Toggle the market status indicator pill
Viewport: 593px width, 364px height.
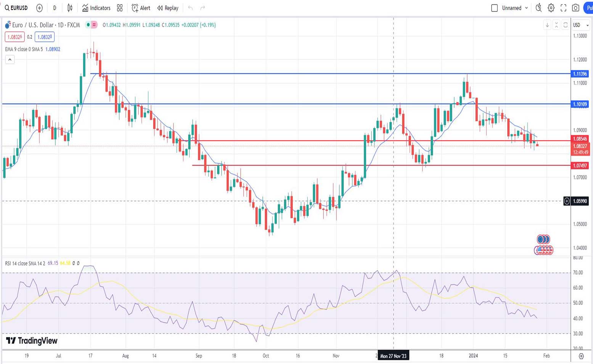pos(91,25)
